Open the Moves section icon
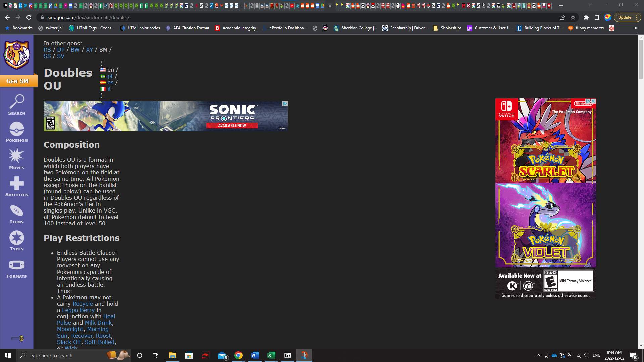The width and height of the screenshot is (644, 362). pos(17,159)
